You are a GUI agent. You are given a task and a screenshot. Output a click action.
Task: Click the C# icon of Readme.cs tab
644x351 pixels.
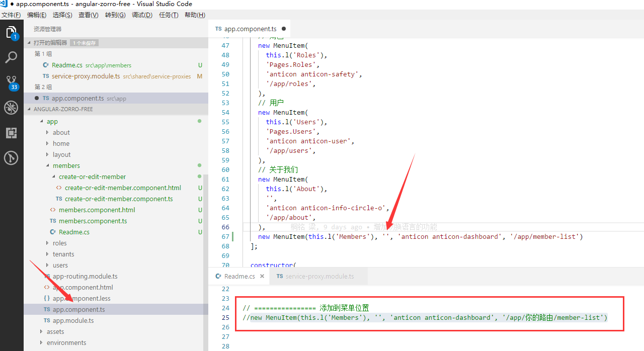(218, 276)
